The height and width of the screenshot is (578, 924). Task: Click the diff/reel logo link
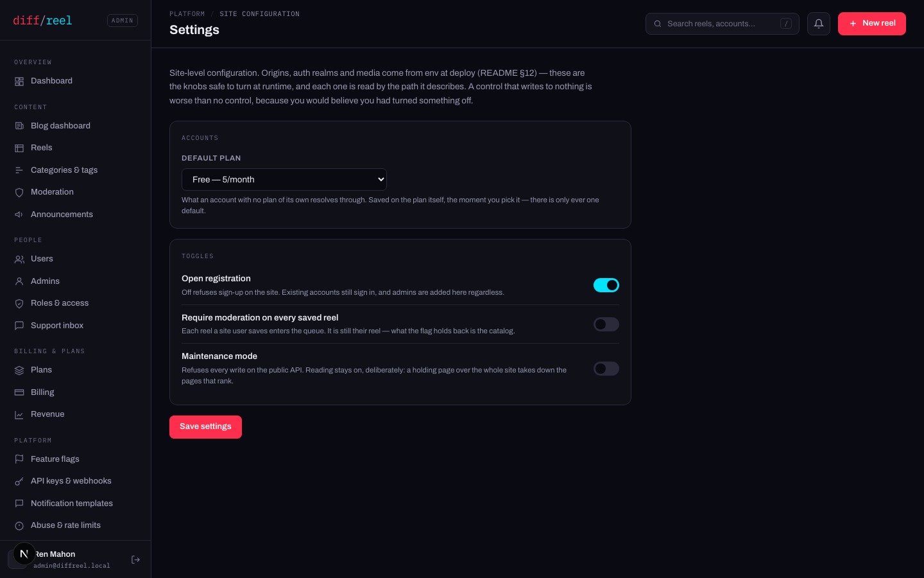tap(42, 21)
